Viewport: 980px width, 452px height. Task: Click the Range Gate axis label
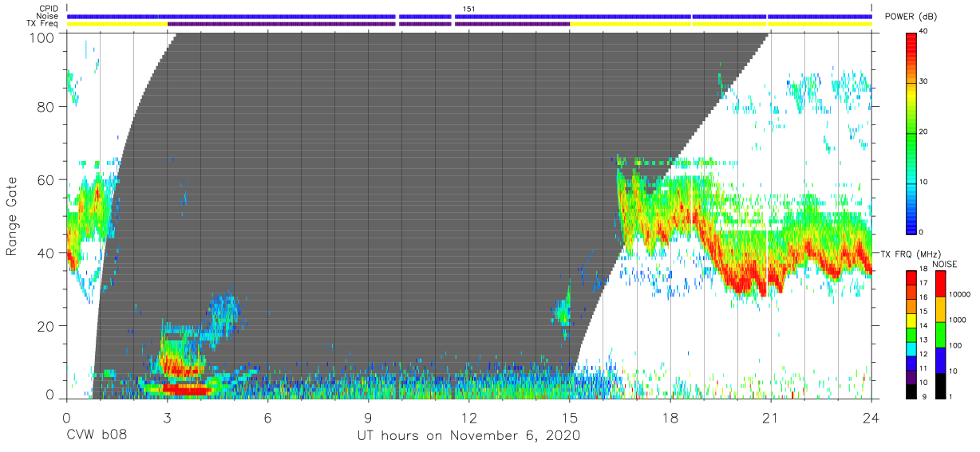click(x=12, y=216)
